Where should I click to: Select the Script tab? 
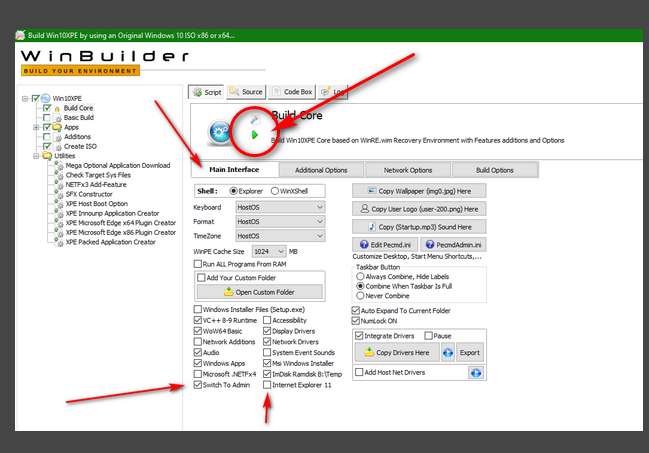click(207, 92)
